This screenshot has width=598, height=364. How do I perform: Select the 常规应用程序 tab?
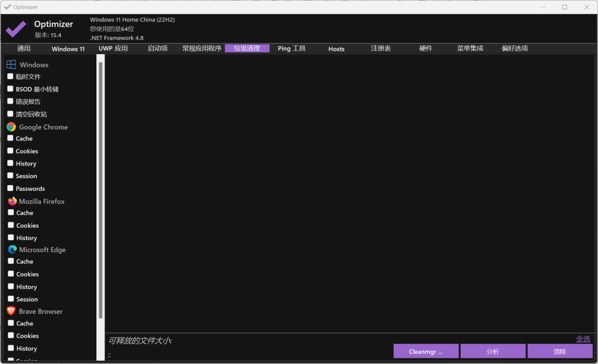tap(202, 49)
